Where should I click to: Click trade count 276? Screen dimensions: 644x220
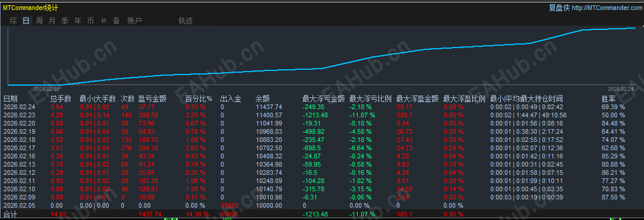(126, 148)
